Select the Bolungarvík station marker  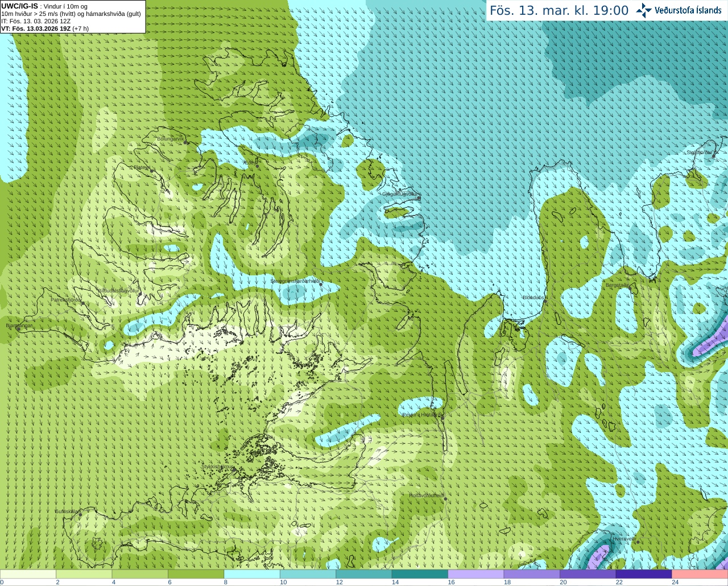click(186, 143)
